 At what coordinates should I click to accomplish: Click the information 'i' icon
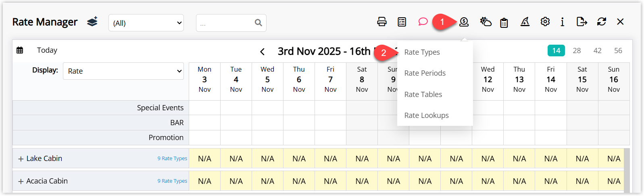tap(562, 22)
